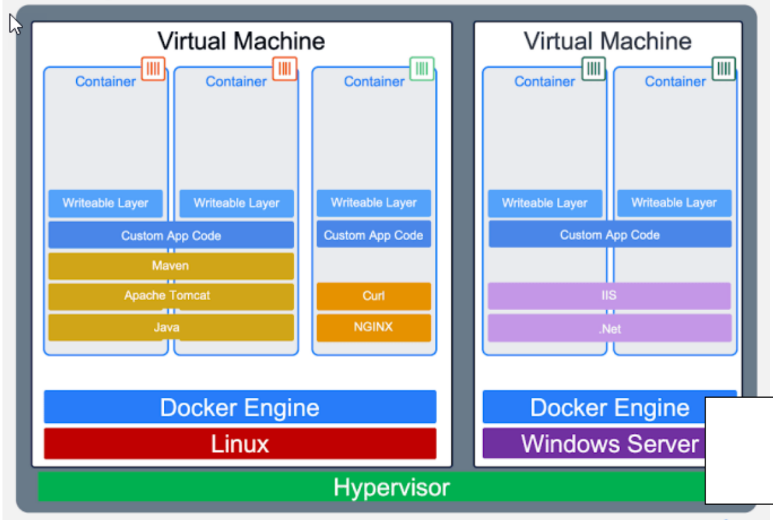Image resolution: width=773 pixels, height=520 pixels.
Task: Click the Container label of the leftmost container
Action: tap(105, 81)
